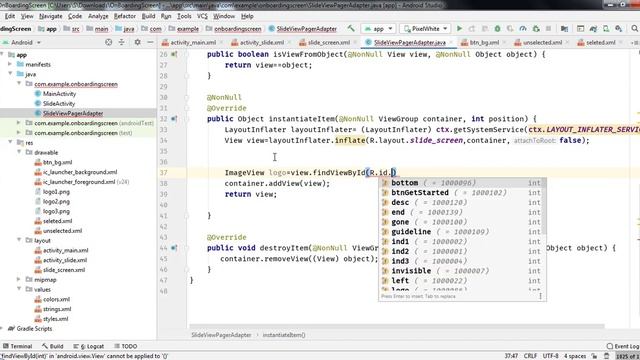Open the Navigate menu

(51, 16)
